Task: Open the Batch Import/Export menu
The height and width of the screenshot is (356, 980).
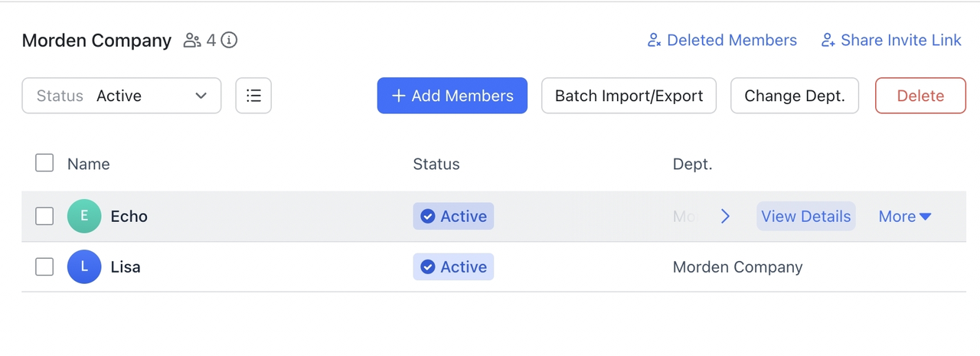Action: (x=629, y=96)
